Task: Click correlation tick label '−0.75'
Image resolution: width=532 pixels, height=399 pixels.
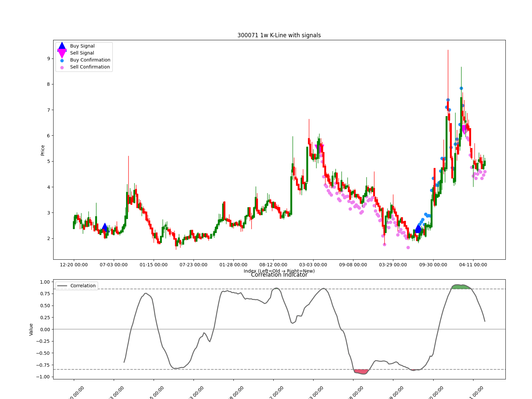Action: pyautogui.click(x=43, y=365)
